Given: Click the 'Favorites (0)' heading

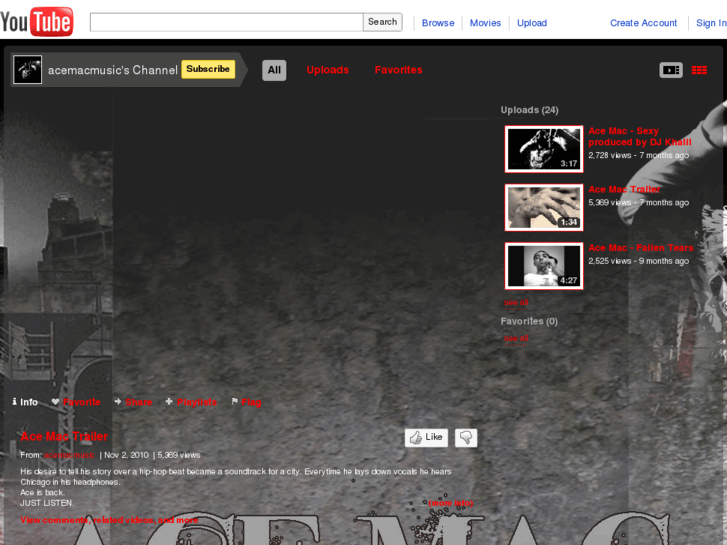Looking at the screenshot, I should (529, 321).
